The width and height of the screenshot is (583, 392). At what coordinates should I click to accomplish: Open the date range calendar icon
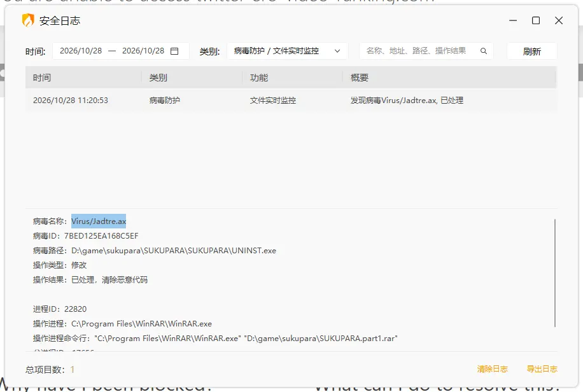point(174,51)
